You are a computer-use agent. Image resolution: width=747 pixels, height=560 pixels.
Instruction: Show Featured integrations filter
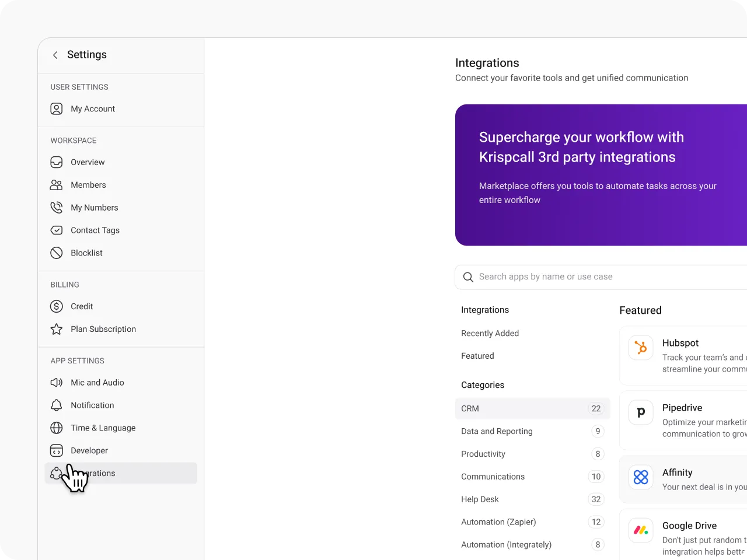477,356
